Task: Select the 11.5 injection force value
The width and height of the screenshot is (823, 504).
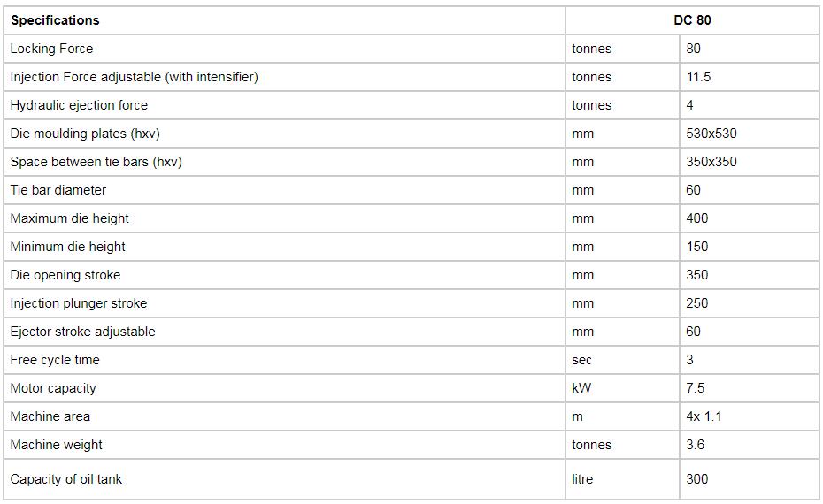Action: click(x=698, y=77)
